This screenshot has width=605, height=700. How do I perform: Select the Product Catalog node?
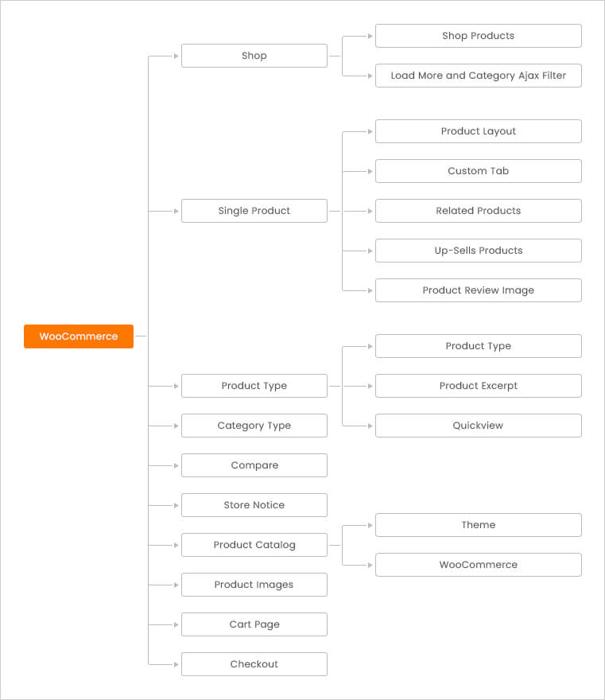pos(254,545)
